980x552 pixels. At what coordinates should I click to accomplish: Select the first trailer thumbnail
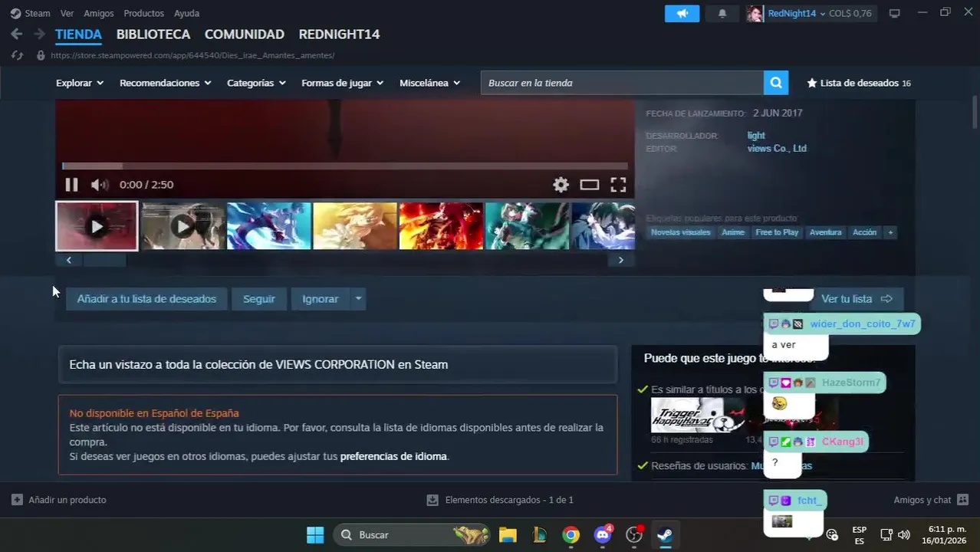(x=97, y=226)
